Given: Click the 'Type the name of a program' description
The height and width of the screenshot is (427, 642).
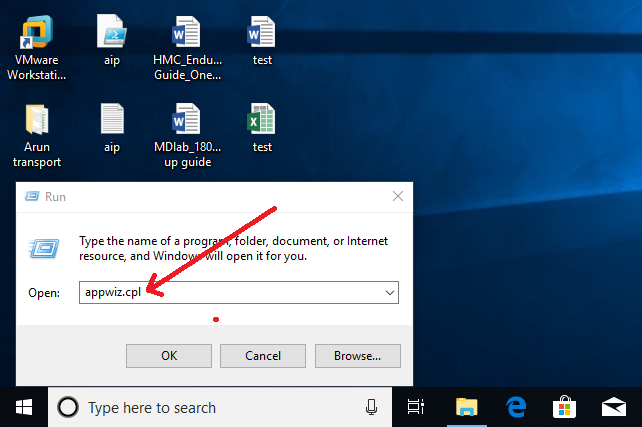Looking at the screenshot, I should [x=233, y=249].
